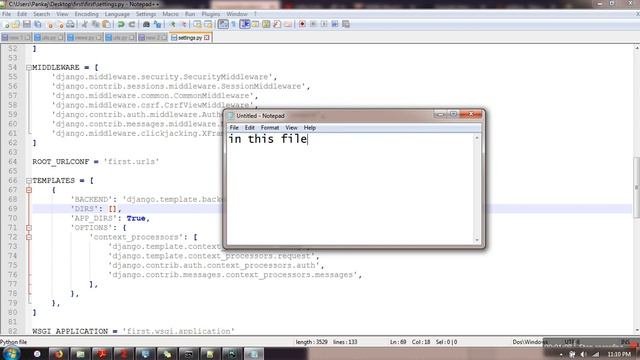
Task: Open the Help menu in Untitled Notepad
Action: tap(310, 128)
